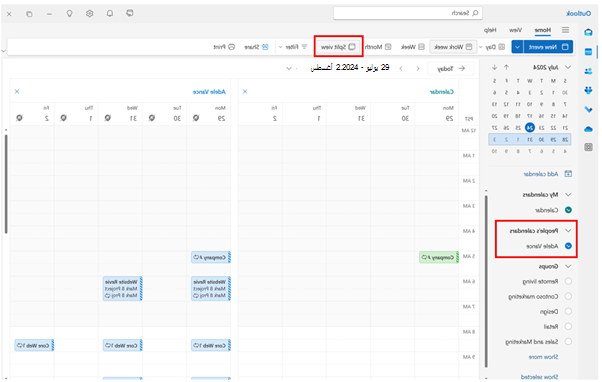Open the Groups module icon
602x382 pixels.
click(x=588, y=90)
